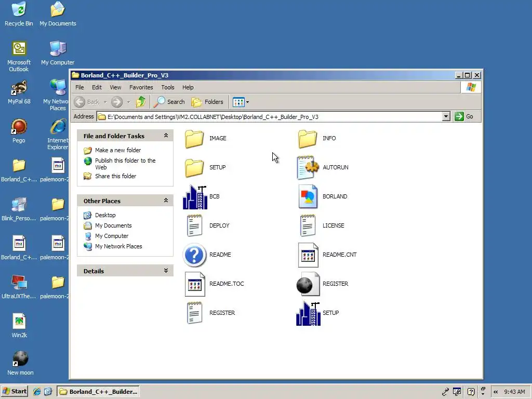Screen dimensions: 532x399
Task: Open the IMAGE folder
Action: click(x=194, y=138)
